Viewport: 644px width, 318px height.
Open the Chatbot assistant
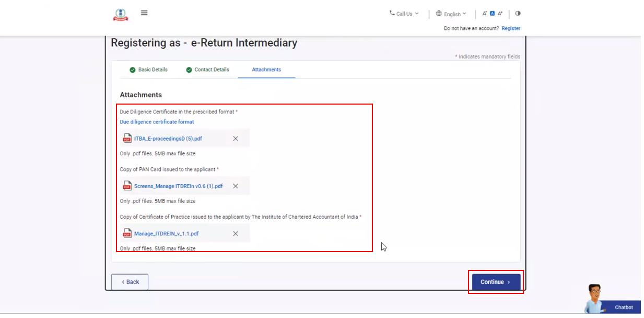623,307
